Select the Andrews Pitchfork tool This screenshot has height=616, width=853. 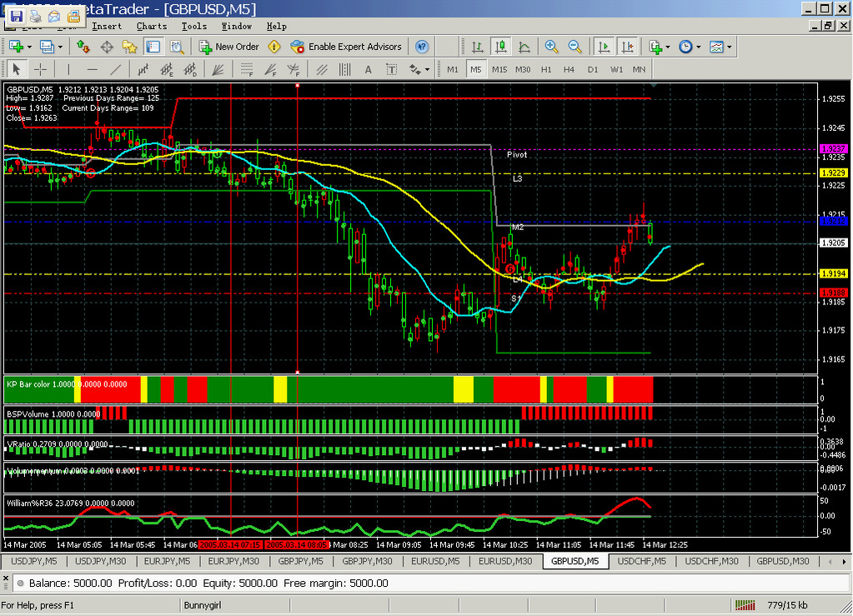[x=294, y=69]
